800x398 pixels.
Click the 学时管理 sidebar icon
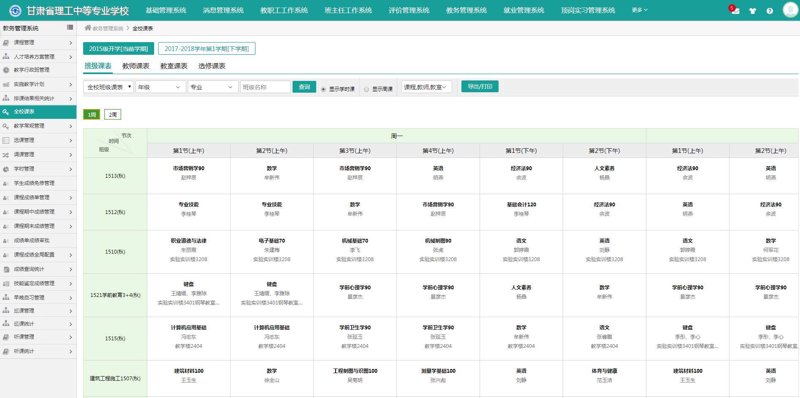pyautogui.click(x=6, y=168)
